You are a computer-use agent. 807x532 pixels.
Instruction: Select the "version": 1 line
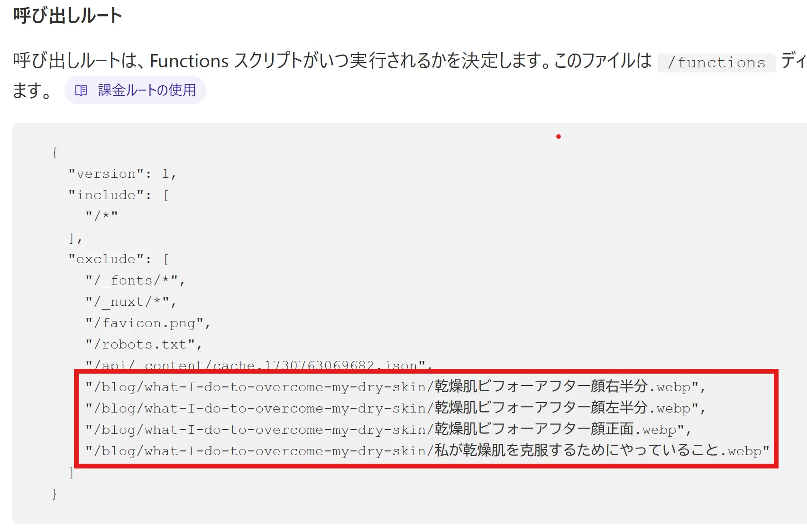click(x=122, y=174)
